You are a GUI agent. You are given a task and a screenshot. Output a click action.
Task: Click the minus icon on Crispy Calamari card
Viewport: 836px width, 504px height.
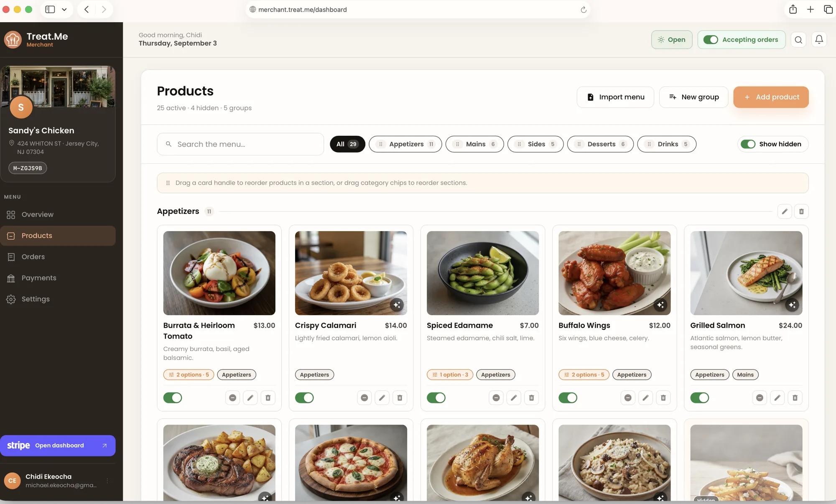(364, 398)
